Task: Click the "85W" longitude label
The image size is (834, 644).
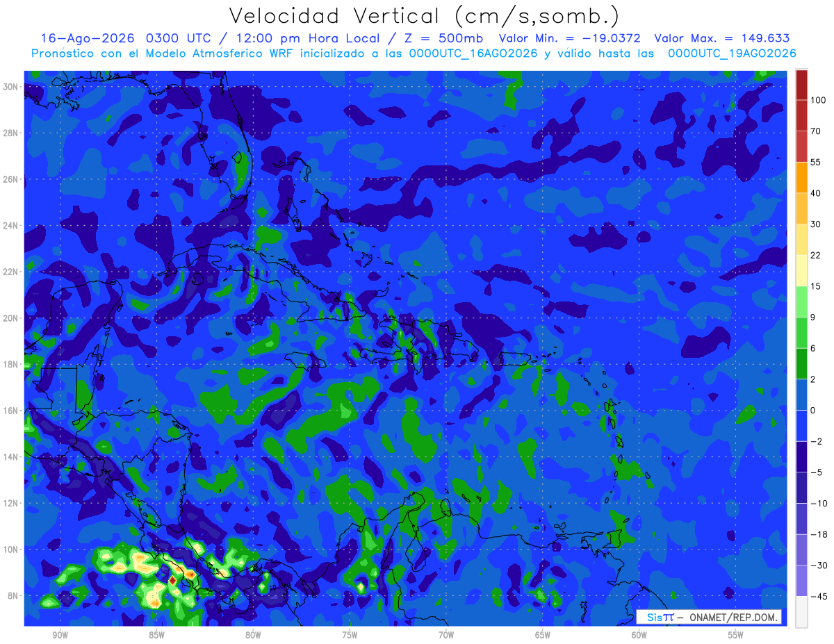Action: click(156, 635)
